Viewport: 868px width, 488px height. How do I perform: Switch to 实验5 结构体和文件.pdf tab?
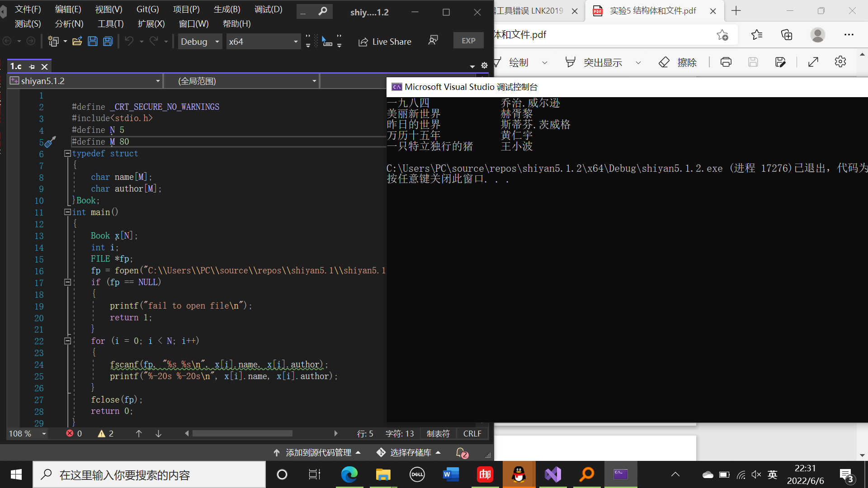(x=653, y=10)
